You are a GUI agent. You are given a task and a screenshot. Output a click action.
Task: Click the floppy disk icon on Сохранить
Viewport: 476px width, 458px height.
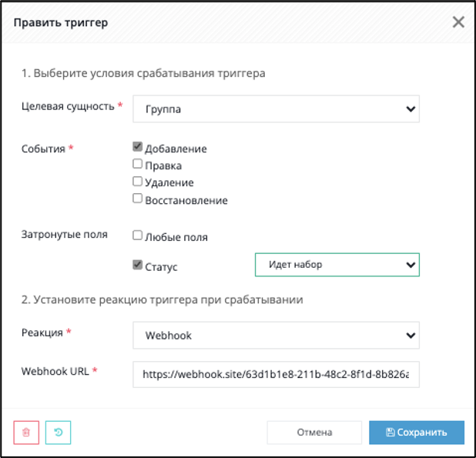pyautogui.click(x=390, y=433)
